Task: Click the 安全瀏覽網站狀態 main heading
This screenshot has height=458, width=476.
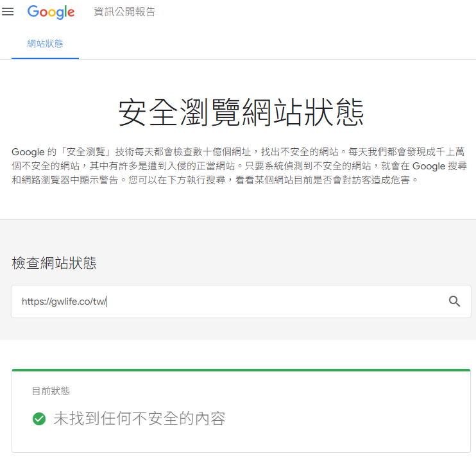Action: pos(241,113)
